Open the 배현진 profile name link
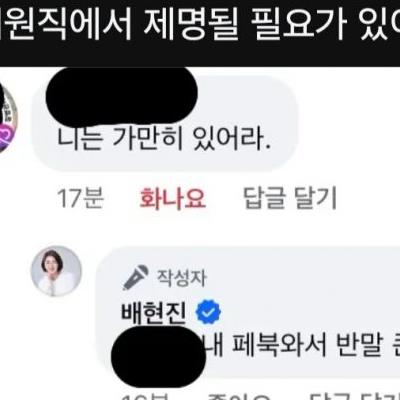This screenshot has height=400, width=400. [x=153, y=313]
